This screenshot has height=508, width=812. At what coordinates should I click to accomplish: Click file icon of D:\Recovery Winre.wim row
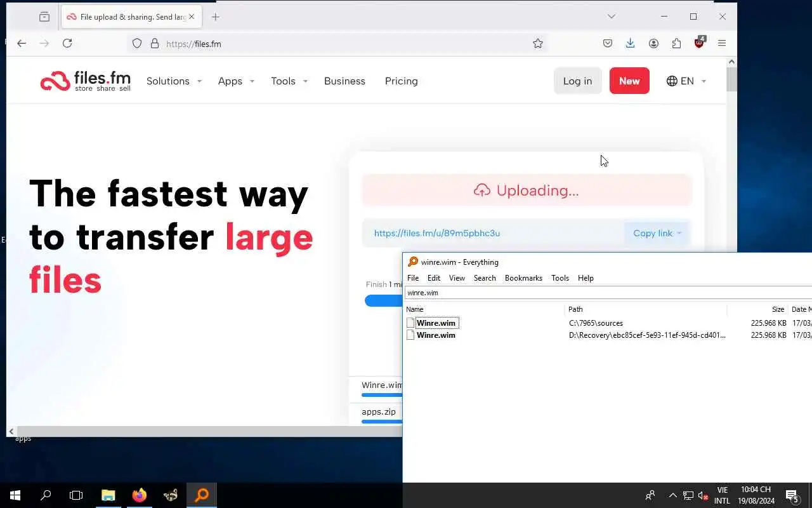pyautogui.click(x=410, y=335)
